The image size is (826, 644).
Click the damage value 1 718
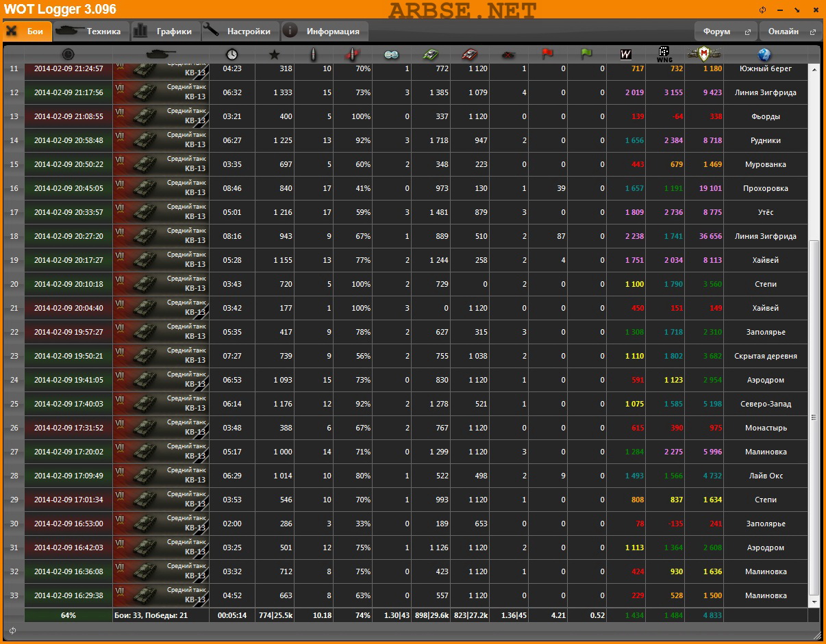pyautogui.click(x=438, y=140)
